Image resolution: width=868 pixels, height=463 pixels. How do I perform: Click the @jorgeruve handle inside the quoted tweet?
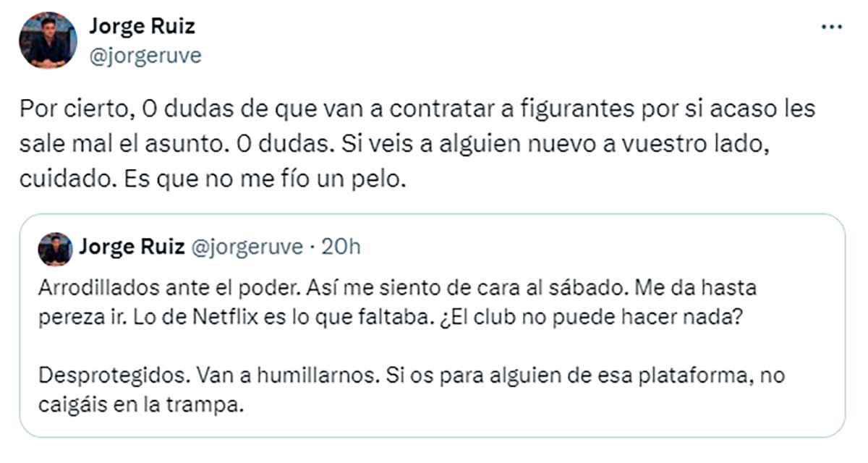click(x=247, y=247)
